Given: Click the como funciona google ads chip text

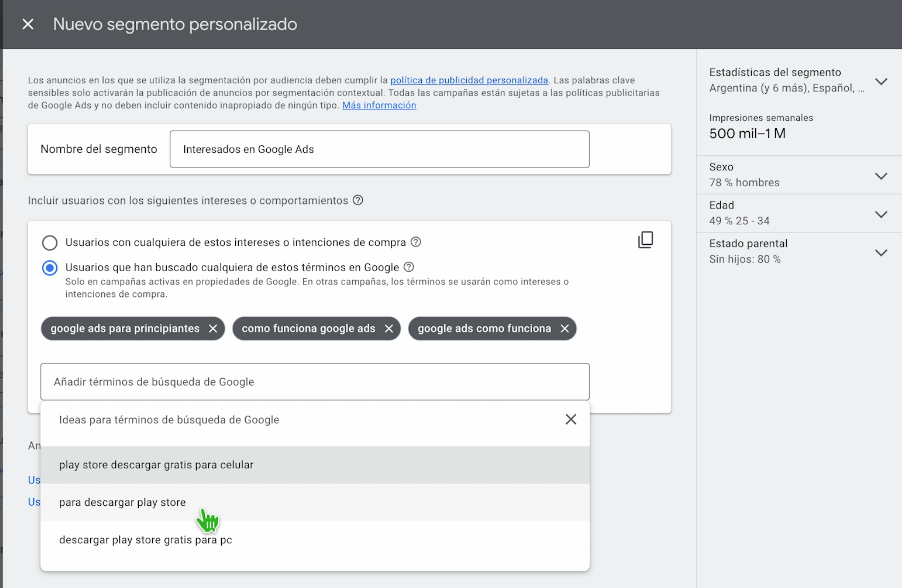Looking at the screenshot, I should pyautogui.click(x=308, y=329).
